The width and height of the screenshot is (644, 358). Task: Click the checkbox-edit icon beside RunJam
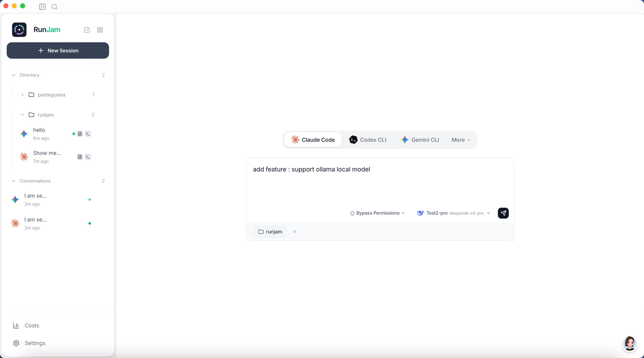87,30
